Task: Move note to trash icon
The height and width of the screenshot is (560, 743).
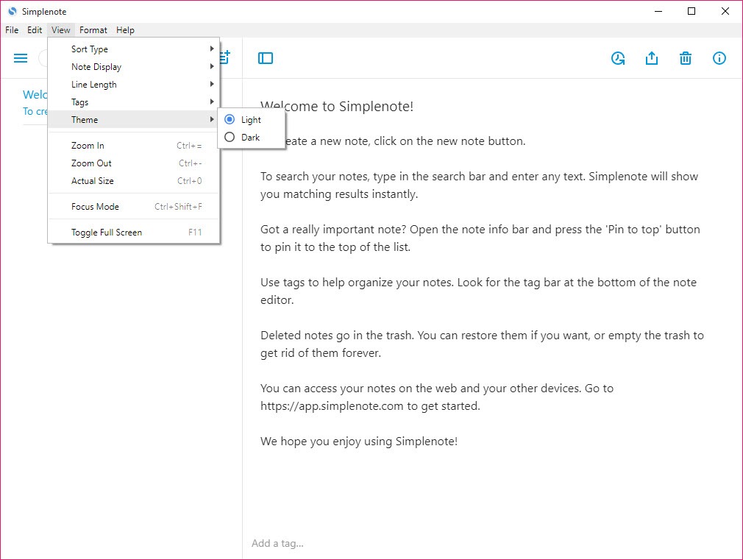Action: 686,58
